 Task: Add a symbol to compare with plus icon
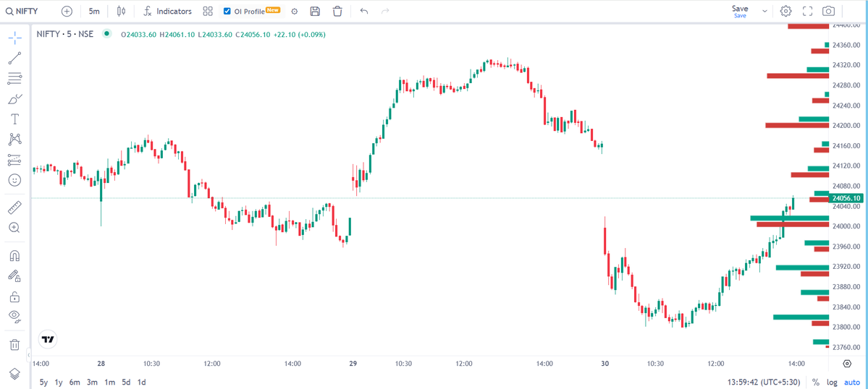67,11
